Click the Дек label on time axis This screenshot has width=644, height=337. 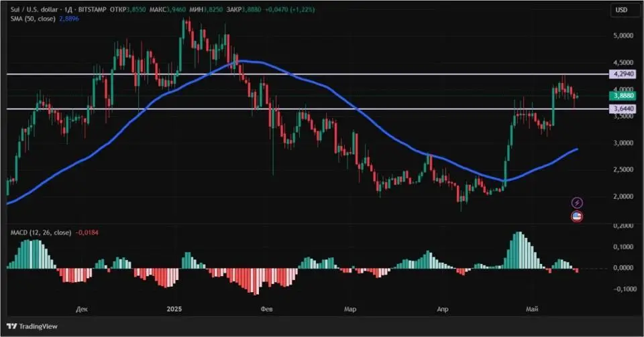pyautogui.click(x=82, y=309)
